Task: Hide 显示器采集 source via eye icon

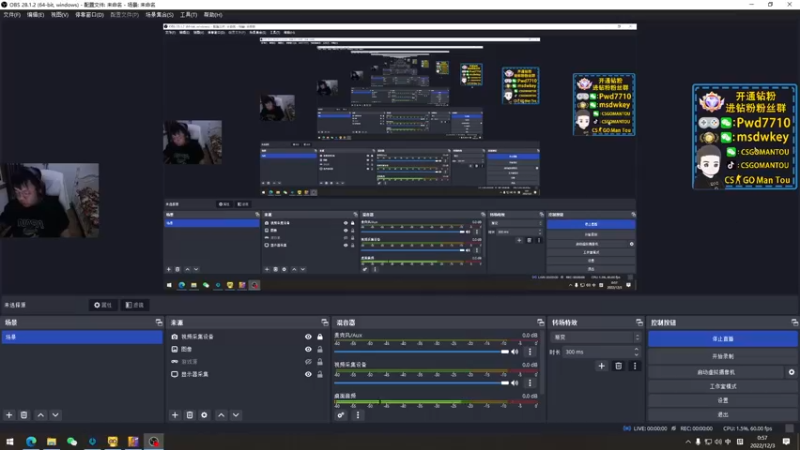Action: 308,374
